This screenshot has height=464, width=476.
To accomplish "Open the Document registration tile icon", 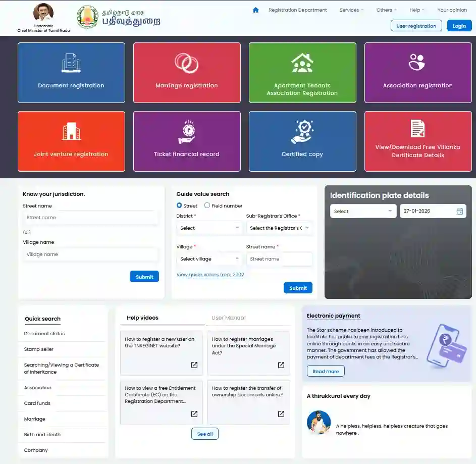I will coord(71,63).
